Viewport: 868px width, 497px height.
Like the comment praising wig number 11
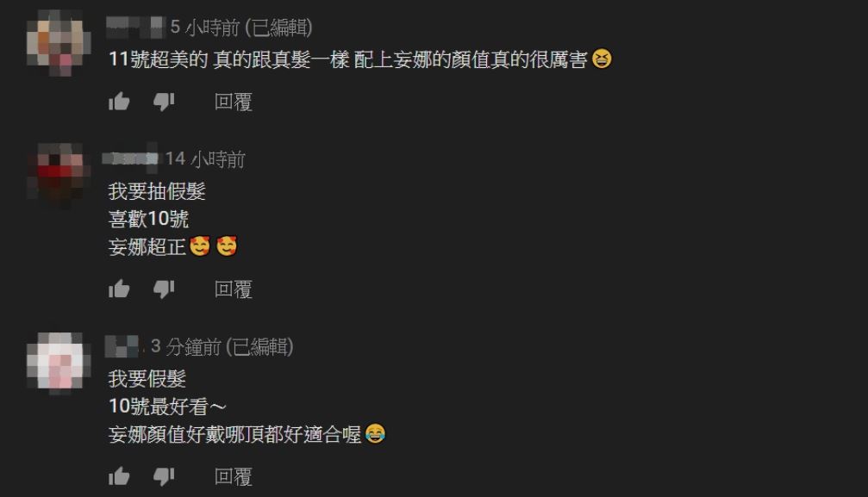click(119, 102)
